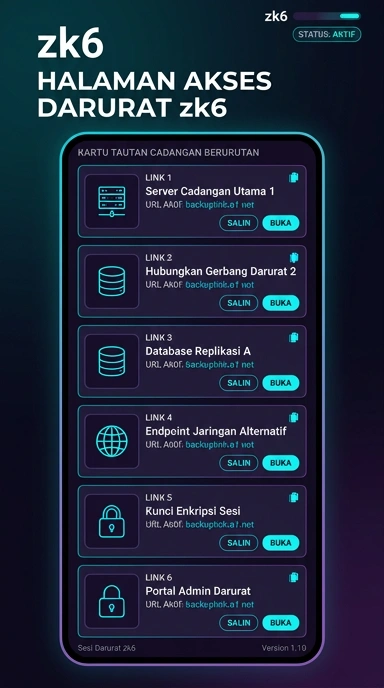Click the clipboard icon on LINK 6 card

pos(294,577)
